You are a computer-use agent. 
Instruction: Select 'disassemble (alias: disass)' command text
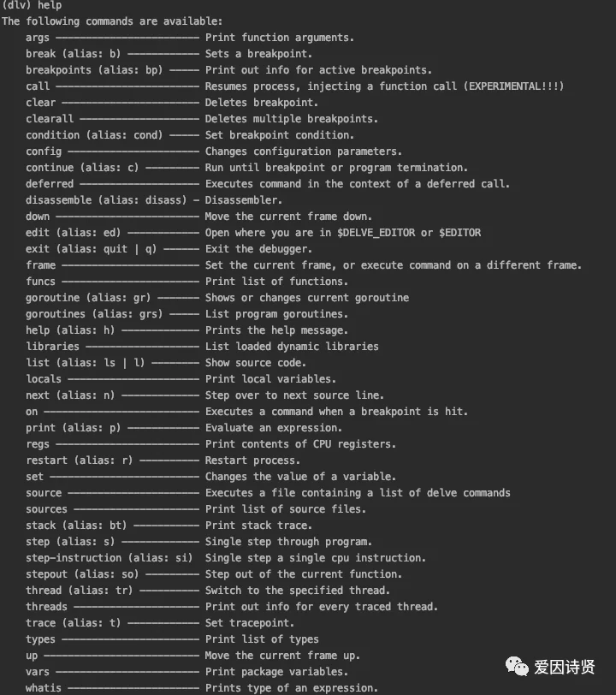pyautogui.click(x=106, y=200)
